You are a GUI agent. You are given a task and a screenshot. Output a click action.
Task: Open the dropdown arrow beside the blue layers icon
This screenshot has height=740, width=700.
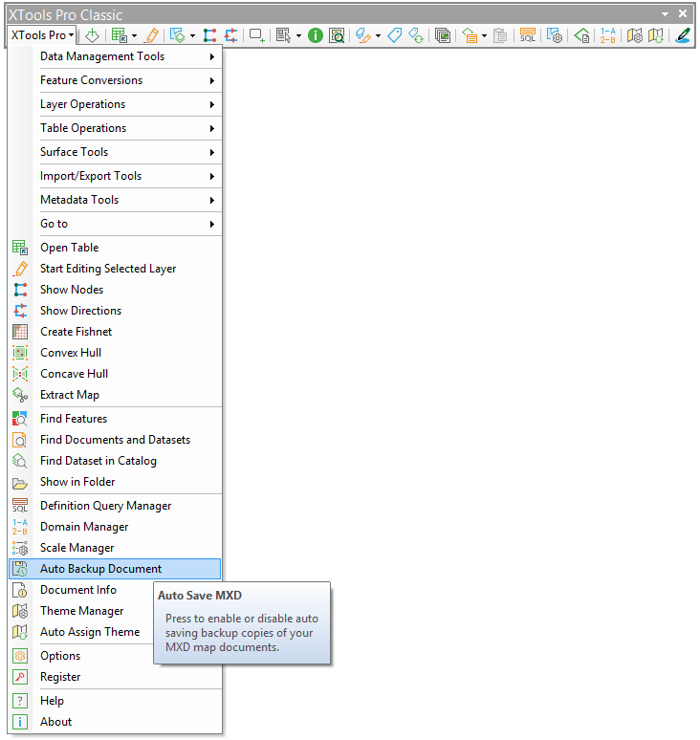coord(192,36)
